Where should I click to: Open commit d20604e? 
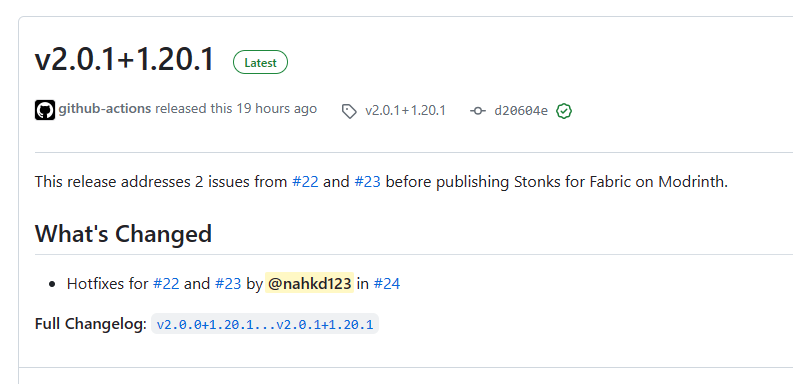coord(521,111)
